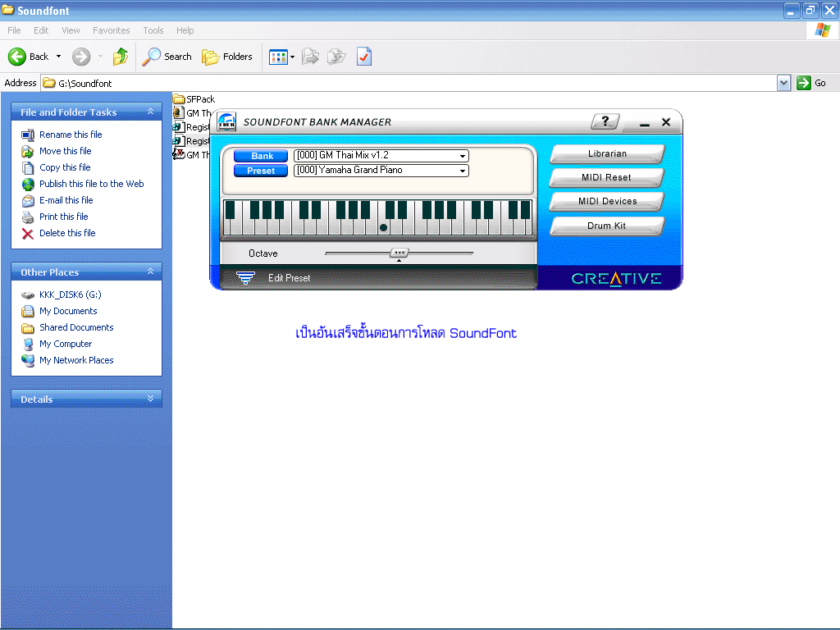Click the MIDI Reset button
The width and height of the screenshot is (840, 630).
[x=606, y=177]
